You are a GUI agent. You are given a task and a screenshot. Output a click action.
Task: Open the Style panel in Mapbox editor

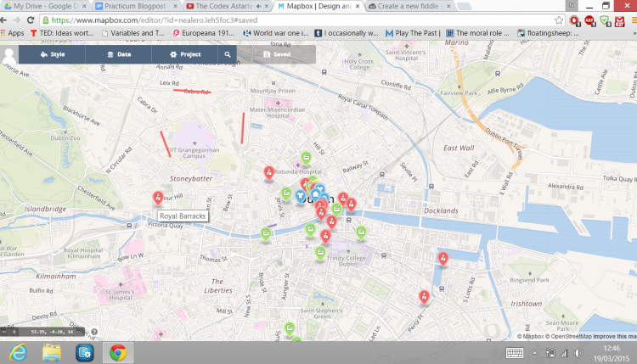[x=53, y=54]
